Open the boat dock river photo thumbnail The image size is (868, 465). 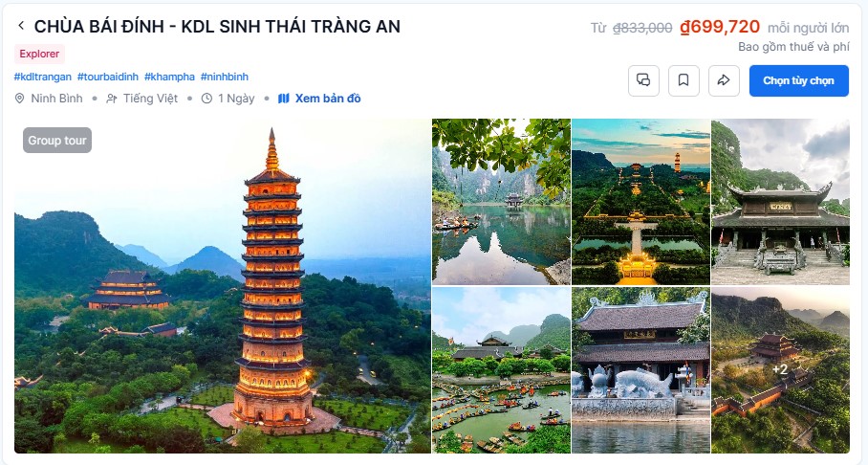501,369
